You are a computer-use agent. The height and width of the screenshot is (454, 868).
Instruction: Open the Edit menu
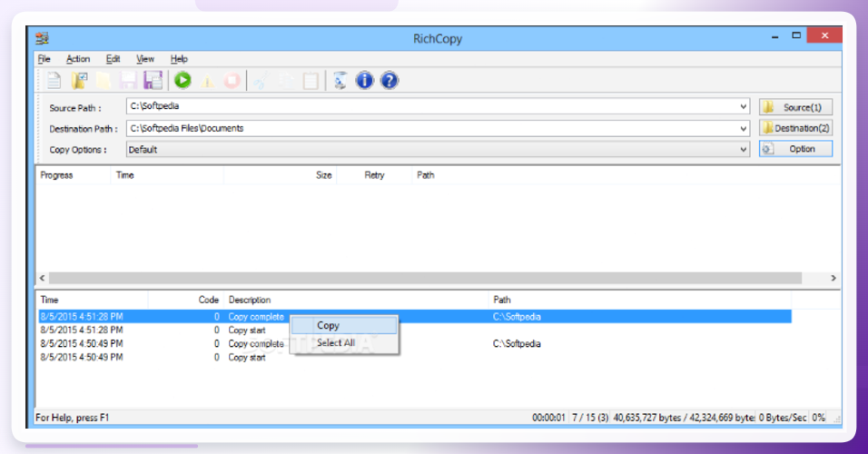pyautogui.click(x=113, y=59)
